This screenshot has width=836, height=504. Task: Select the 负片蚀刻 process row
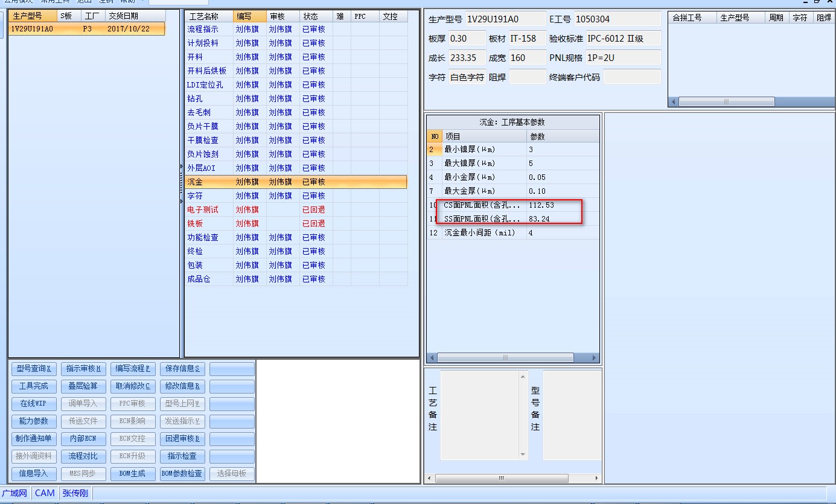click(296, 155)
